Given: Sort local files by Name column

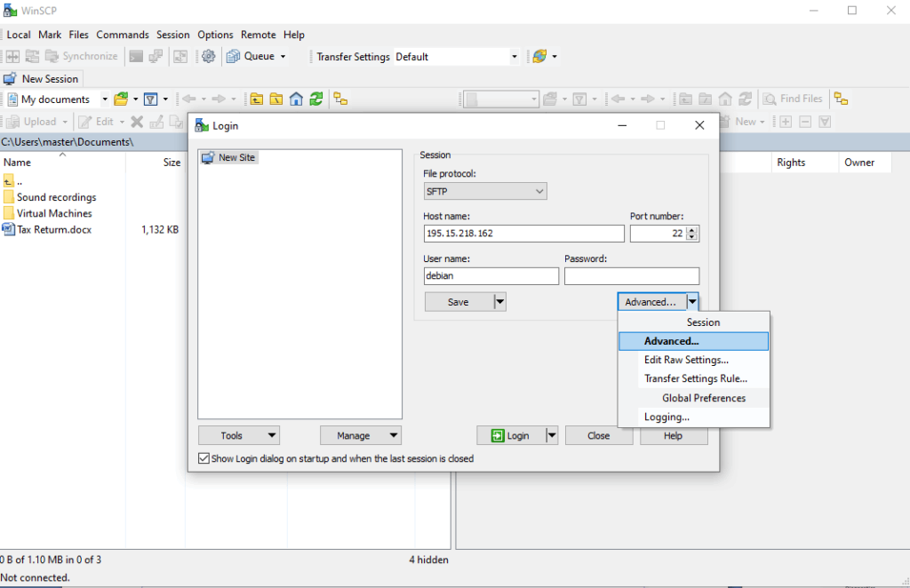Looking at the screenshot, I should pos(63,163).
